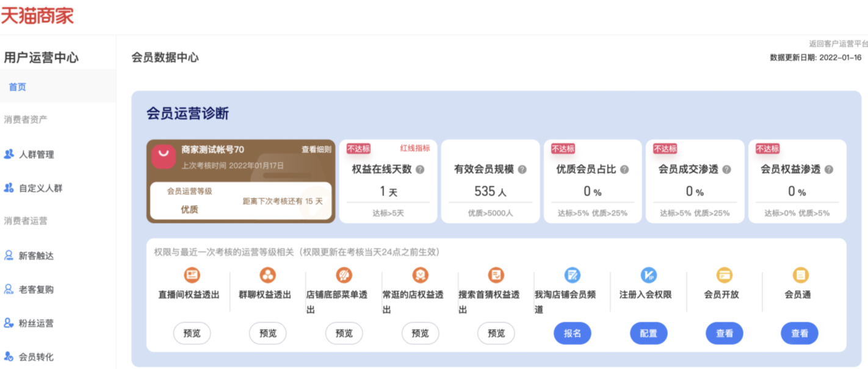Screen dimensions: 868x369
Task: Click the 直播间权益透出 icon
Action: (x=192, y=276)
